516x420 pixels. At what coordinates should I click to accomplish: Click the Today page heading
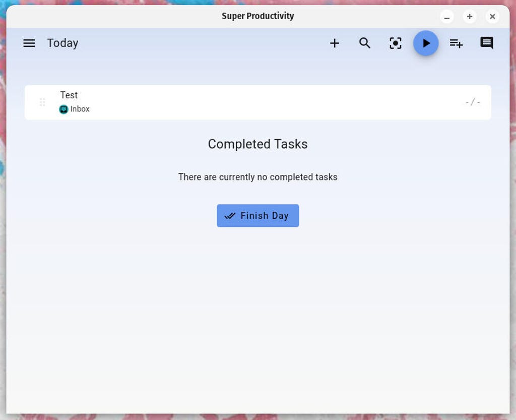(x=62, y=43)
